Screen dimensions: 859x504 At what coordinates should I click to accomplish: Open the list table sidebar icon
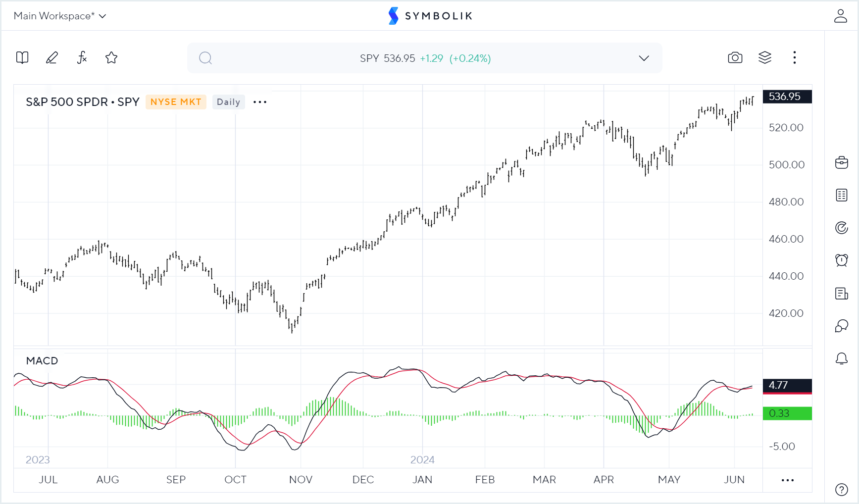[x=842, y=195]
